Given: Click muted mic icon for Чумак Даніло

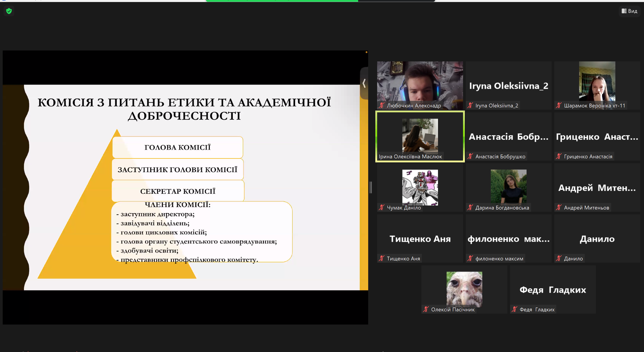Looking at the screenshot, I should pos(381,207).
